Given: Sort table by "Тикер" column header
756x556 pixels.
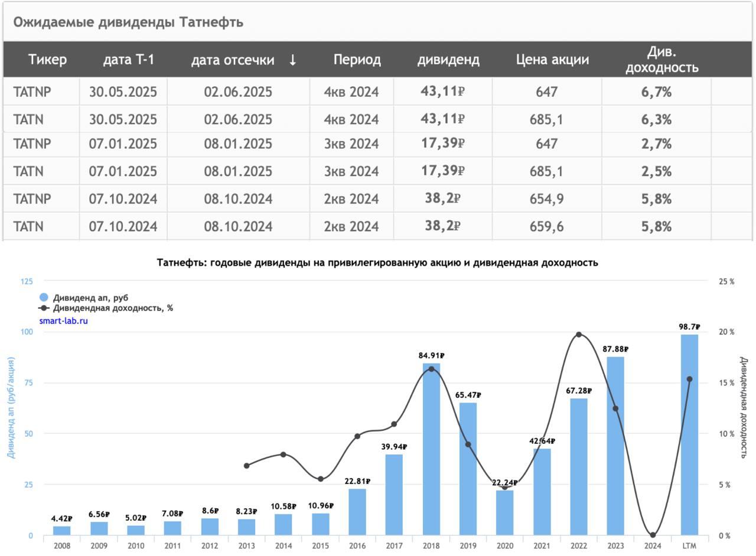Looking at the screenshot, I should (x=47, y=60).
